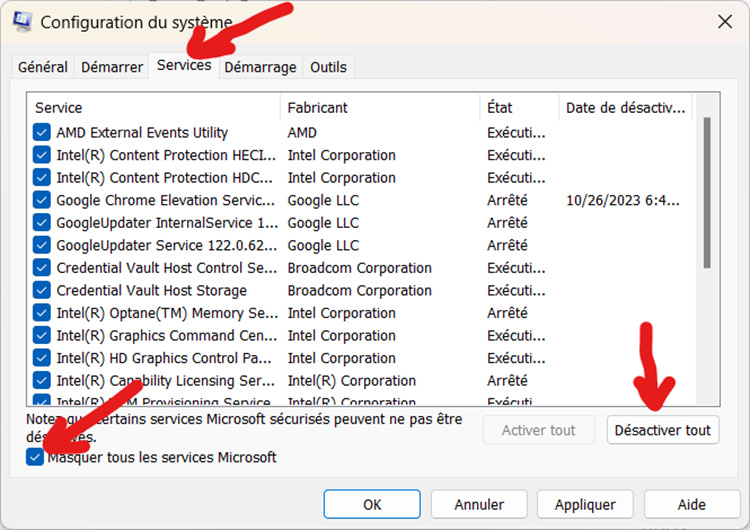Sort services by État column
This screenshot has height=530, width=750.
518,107
